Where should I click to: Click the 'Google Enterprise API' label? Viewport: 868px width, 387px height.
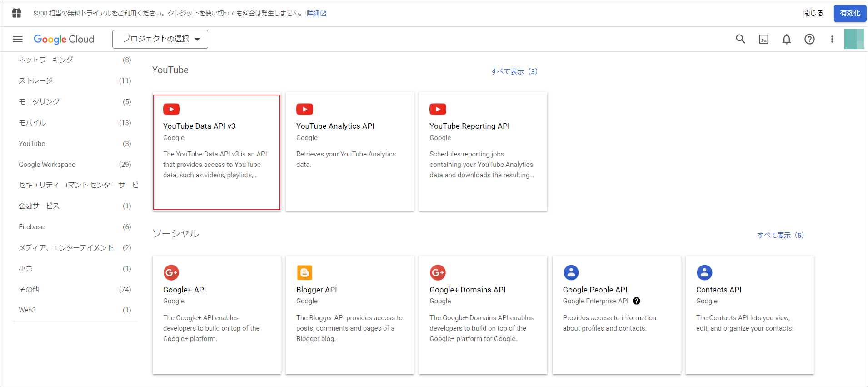point(595,301)
